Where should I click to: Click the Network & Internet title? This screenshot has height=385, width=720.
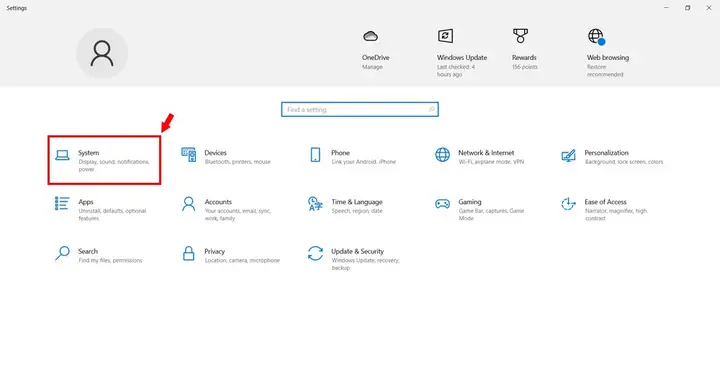(x=486, y=153)
